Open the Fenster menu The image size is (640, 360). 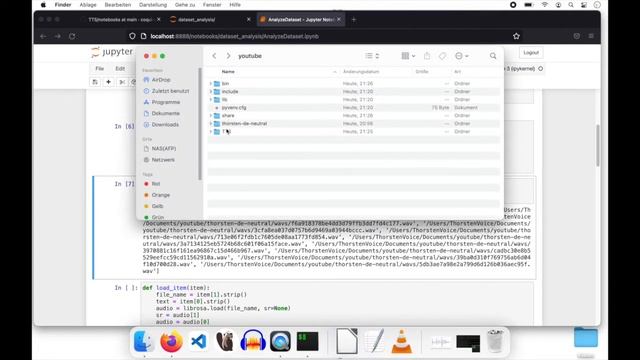click(x=212, y=5)
